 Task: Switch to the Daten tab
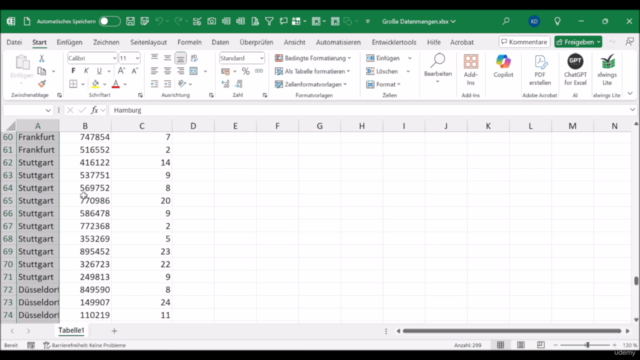[220, 42]
